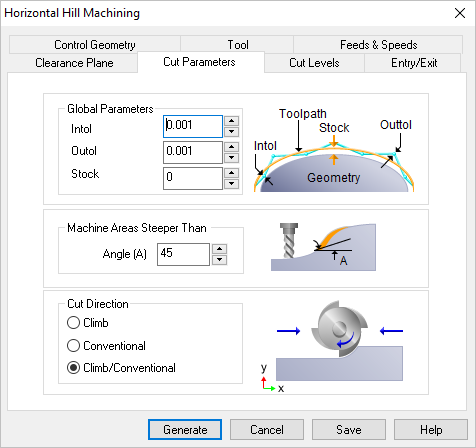This screenshot has width=476, height=448.
Task: Switch to the Control Geometry tab
Action: [x=95, y=45]
